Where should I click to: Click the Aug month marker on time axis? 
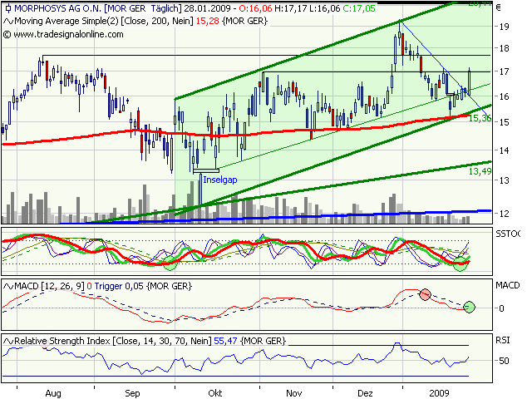point(55,390)
